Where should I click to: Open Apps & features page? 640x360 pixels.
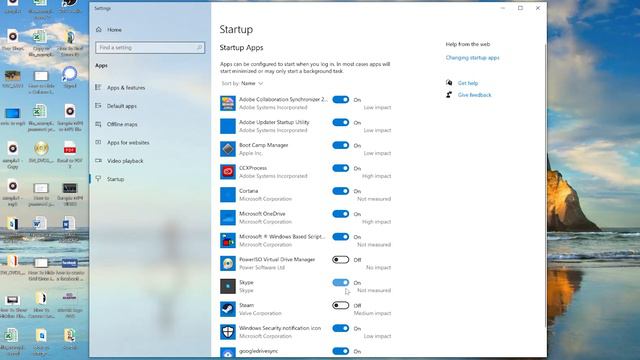[x=126, y=88]
